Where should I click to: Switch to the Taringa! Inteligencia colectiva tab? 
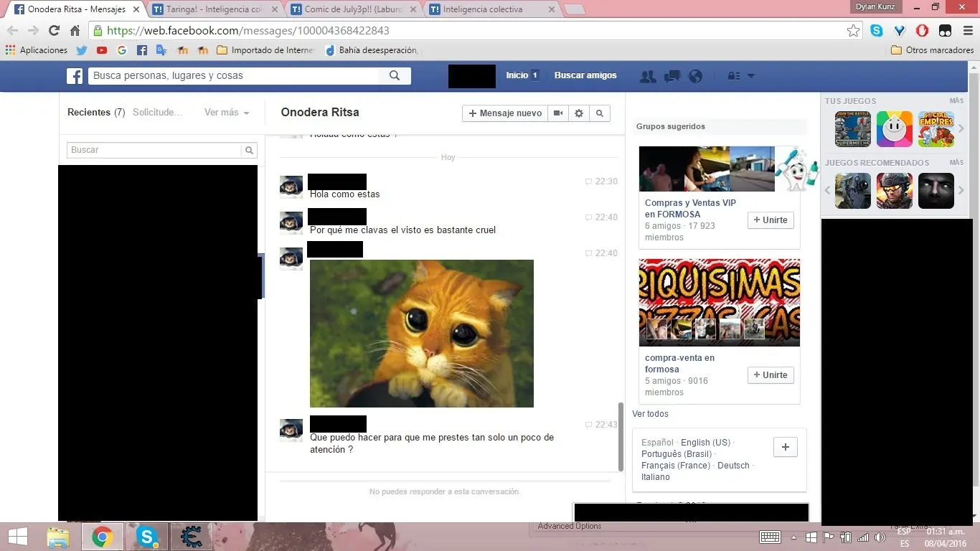coord(215,10)
